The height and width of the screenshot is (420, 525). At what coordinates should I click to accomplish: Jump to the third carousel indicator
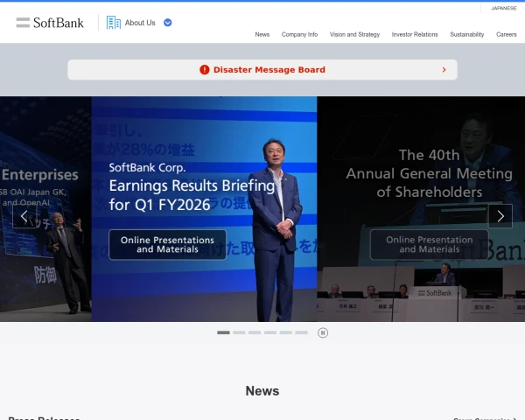255,332
